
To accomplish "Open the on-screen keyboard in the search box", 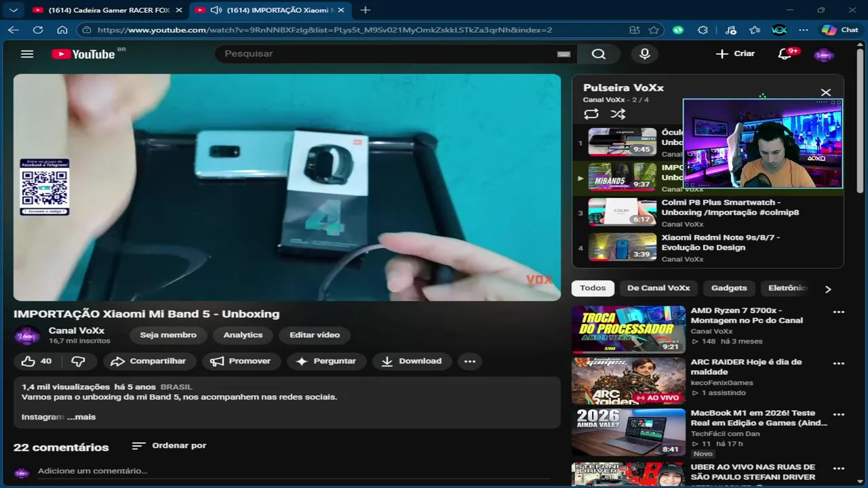I will (564, 54).
